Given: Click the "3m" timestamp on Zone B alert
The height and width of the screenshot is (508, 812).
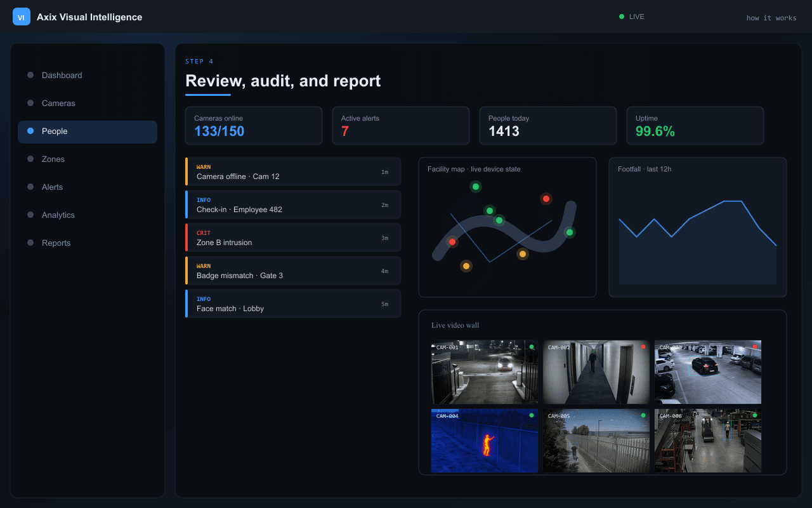Looking at the screenshot, I should point(384,238).
